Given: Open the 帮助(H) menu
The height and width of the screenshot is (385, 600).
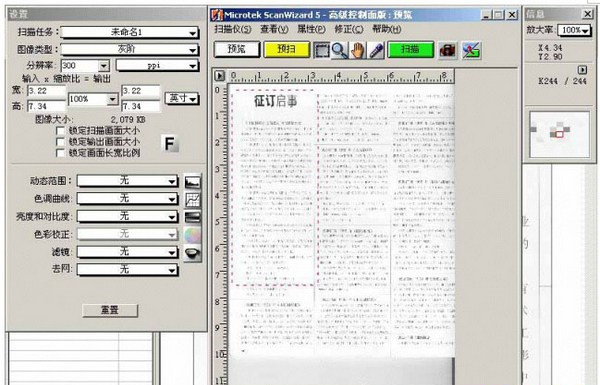Looking at the screenshot, I should tap(386, 29).
